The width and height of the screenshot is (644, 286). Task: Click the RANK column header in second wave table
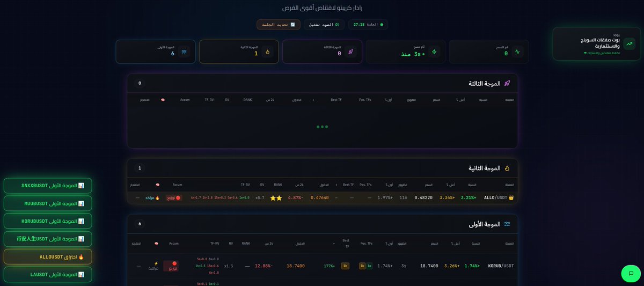(278, 185)
